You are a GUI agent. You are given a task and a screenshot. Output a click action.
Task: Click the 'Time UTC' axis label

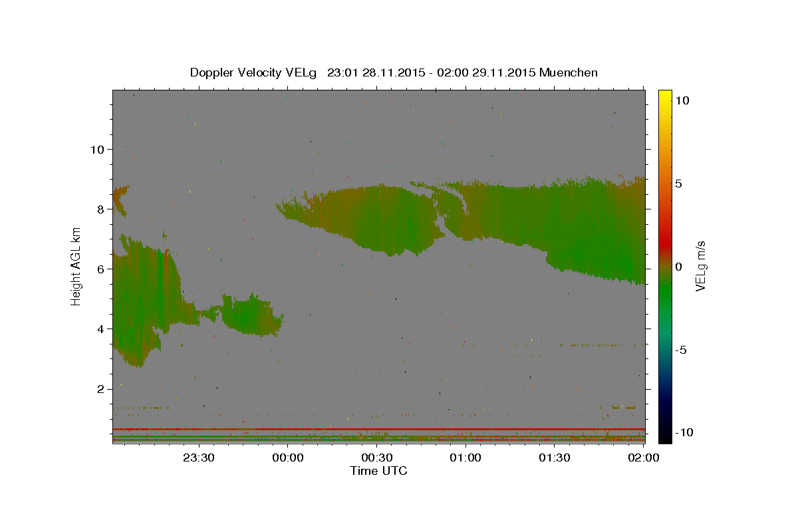point(378,471)
